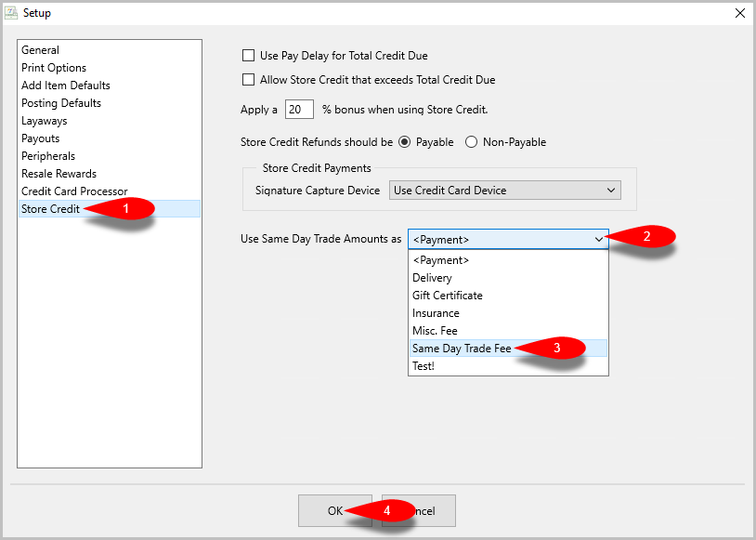This screenshot has height=540, width=756.
Task: Choose the Non-Payable radio option
Action: [x=471, y=142]
